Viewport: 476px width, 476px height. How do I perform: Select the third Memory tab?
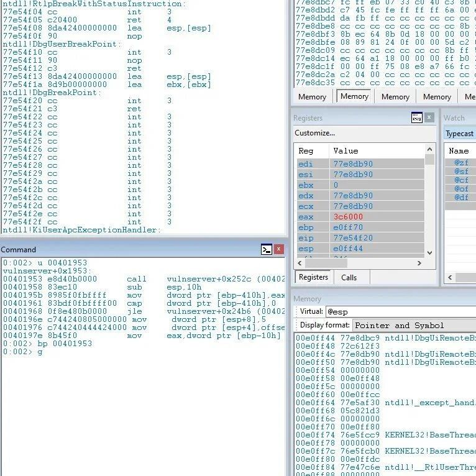pos(395,97)
